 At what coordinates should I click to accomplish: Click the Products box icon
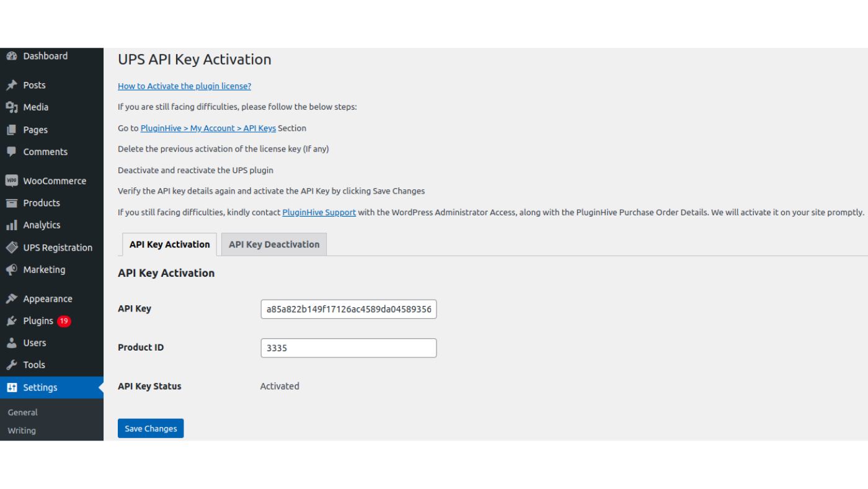pos(12,203)
